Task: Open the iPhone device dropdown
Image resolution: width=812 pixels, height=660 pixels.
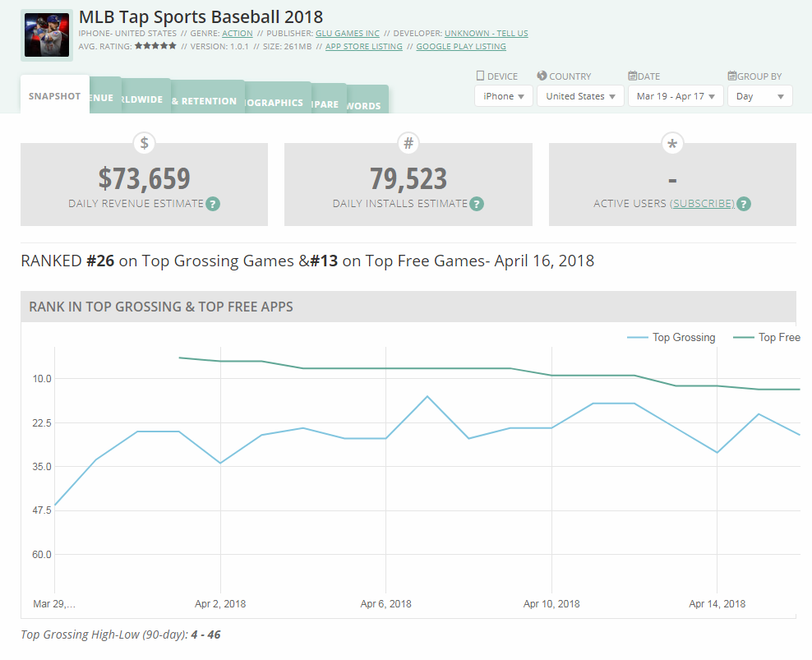Action: click(x=503, y=96)
